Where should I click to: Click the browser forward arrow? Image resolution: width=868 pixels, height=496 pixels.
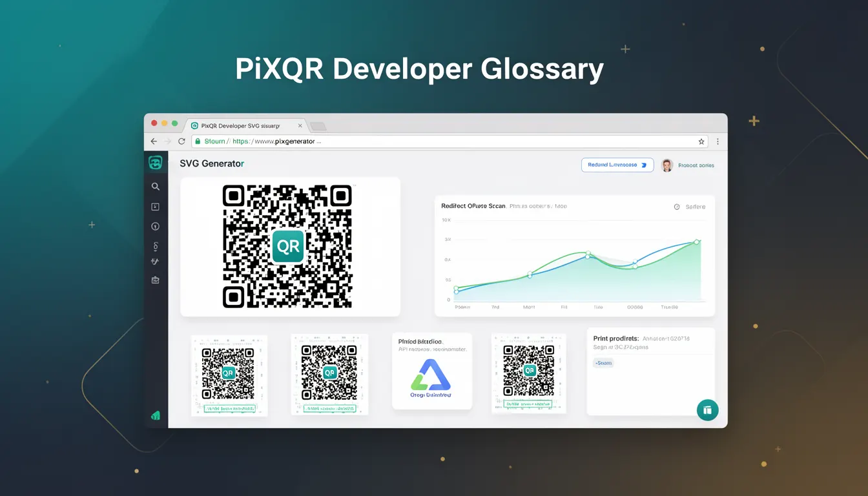[168, 141]
